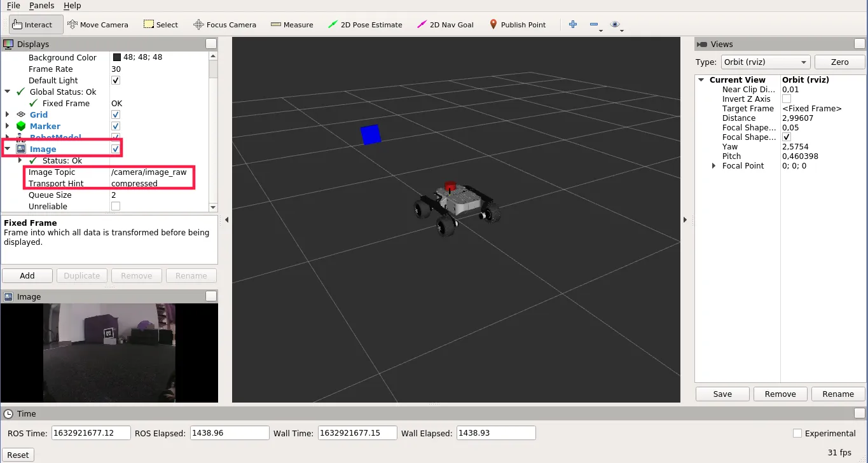
Task: Activate the Measure tool
Action: [x=292, y=24]
